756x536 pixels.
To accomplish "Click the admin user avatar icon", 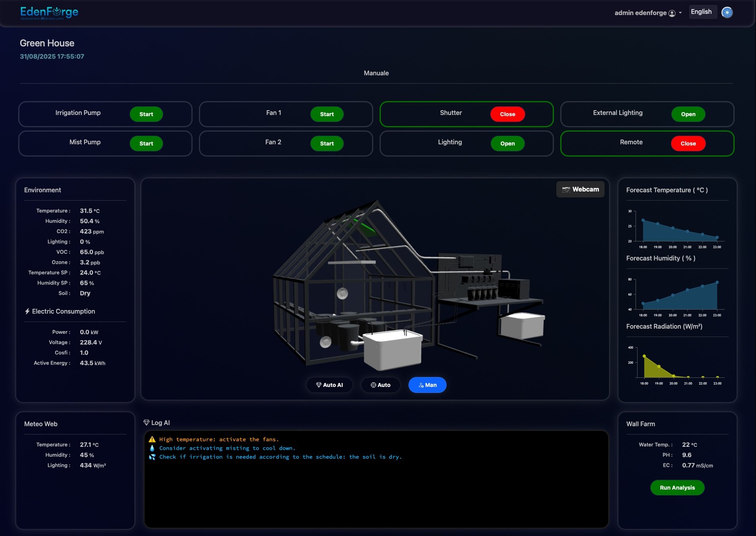I will [672, 13].
